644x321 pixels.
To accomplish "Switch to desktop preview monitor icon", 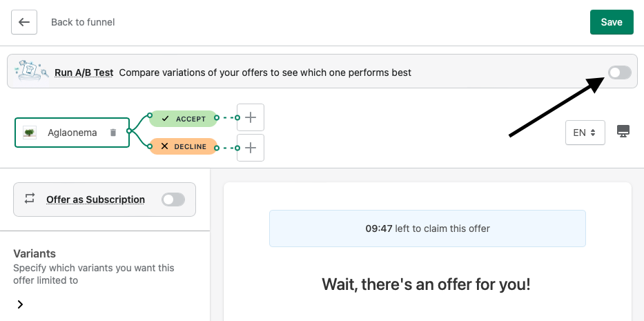I will pos(623,132).
